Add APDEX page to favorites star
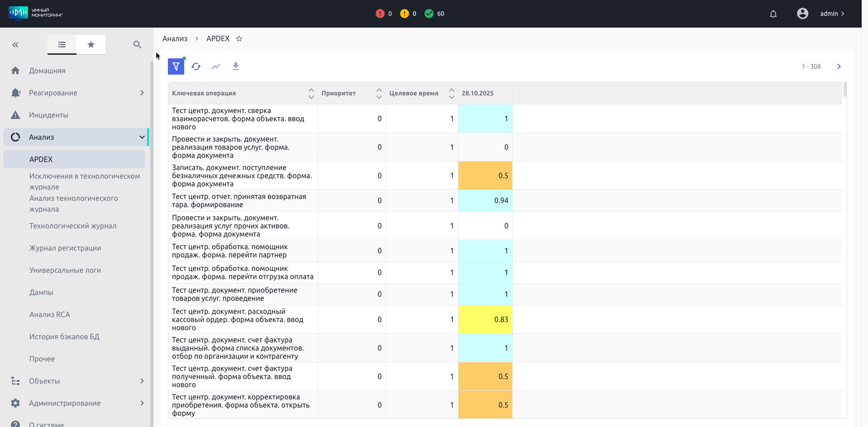The height and width of the screenshot is (427, 868). tap(239, 39)
